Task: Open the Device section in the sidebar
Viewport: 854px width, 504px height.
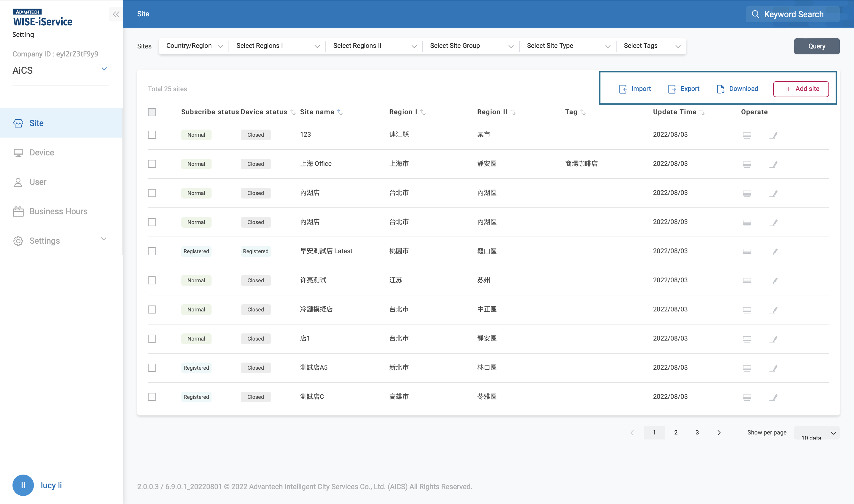Action: (41, 152)
